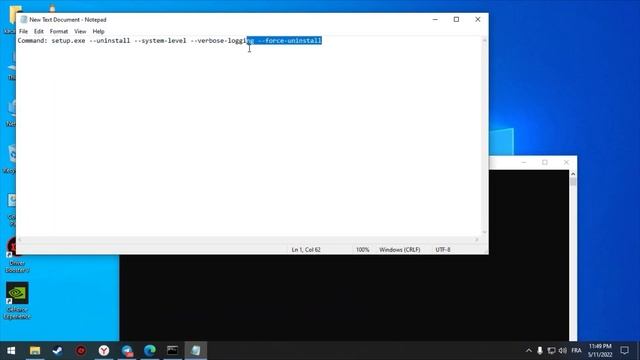Open File Explorer from the taskbar

tap(35, 351)
